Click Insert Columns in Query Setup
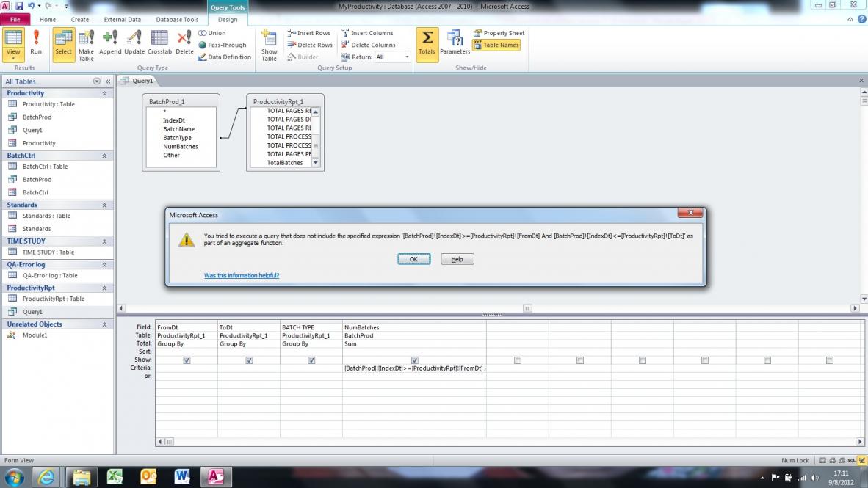This screenshot has height=488, width=868. (367, 33)
